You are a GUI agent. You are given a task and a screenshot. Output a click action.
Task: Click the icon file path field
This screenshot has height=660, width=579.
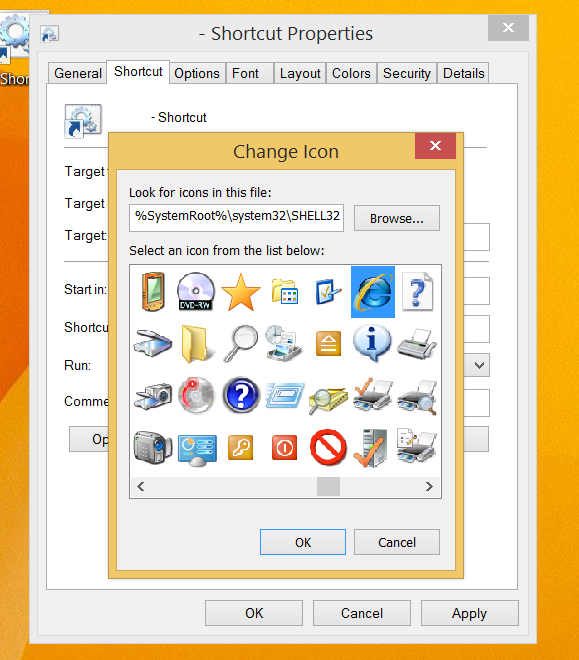click(236, 218)
